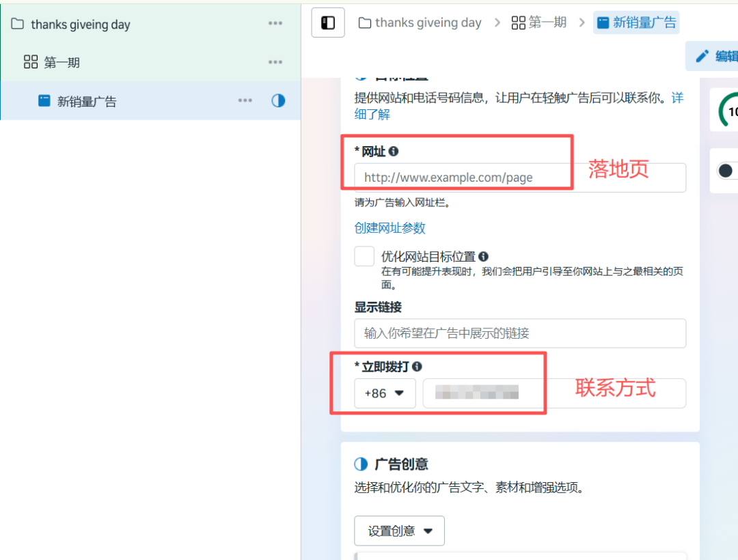This screenshot has width=738, height=560.
Task: Click the ad icon beside 新销量广告 in sidebar
Action: click(x=44, y=100)
